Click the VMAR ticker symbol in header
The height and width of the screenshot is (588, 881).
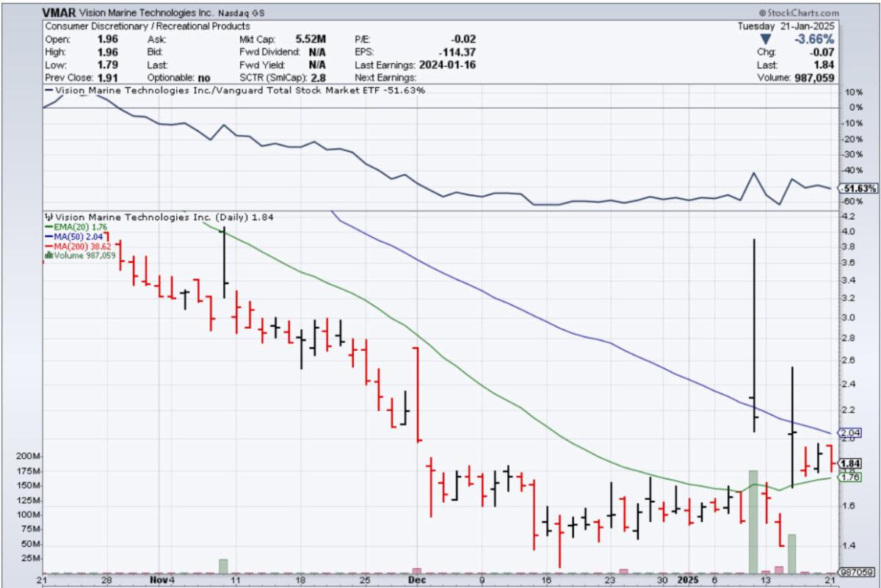tap(59, 13)
